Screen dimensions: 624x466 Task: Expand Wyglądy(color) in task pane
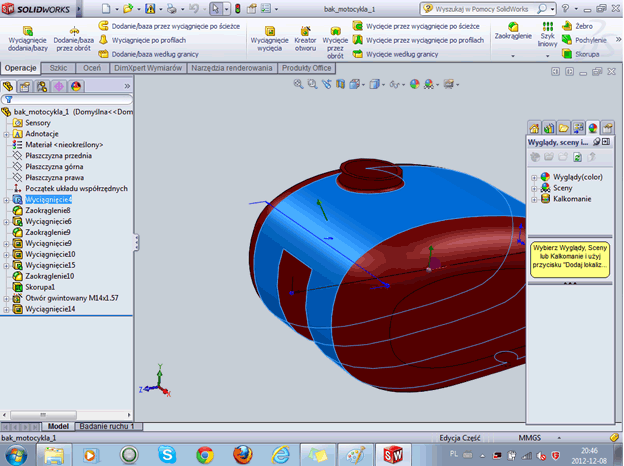(534, 177)
